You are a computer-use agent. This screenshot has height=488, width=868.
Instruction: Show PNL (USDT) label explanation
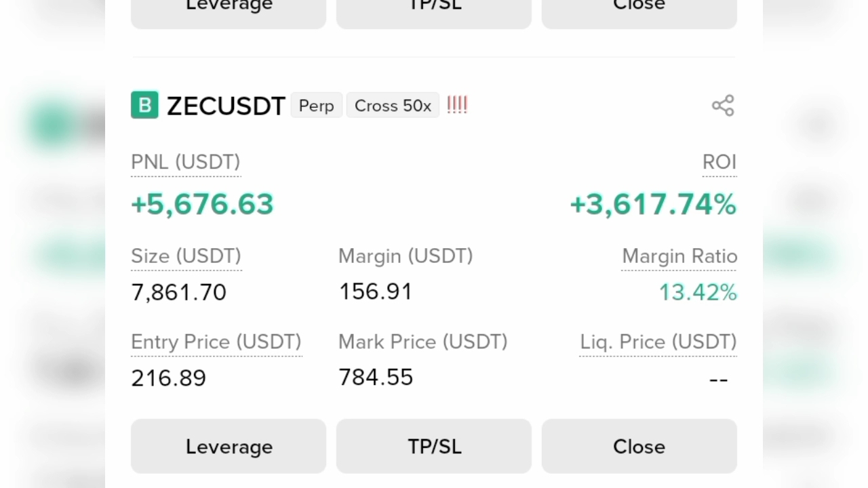[x=186, y=162]
